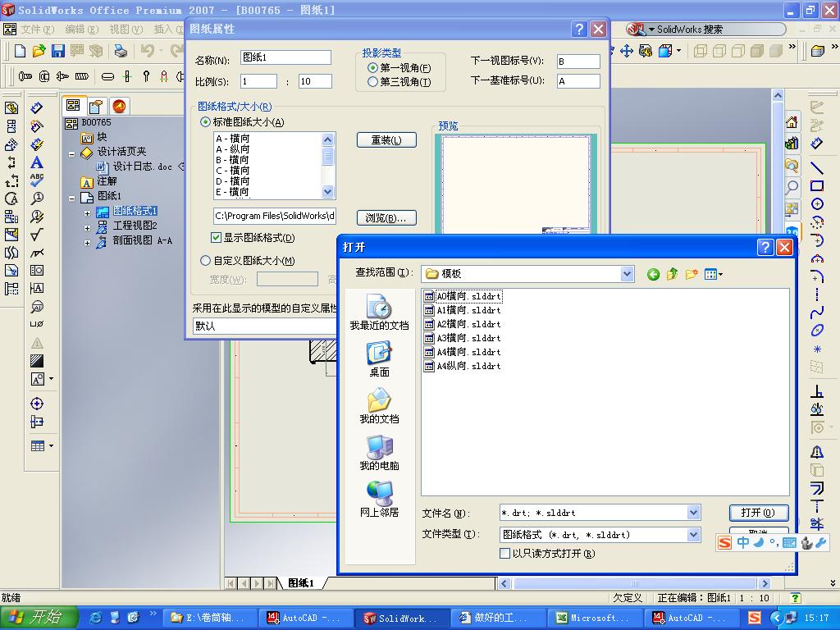Click the Up one level folder icon
This screenshot has width=840, height=630.
pyautogui.click(x=672, y=274)
